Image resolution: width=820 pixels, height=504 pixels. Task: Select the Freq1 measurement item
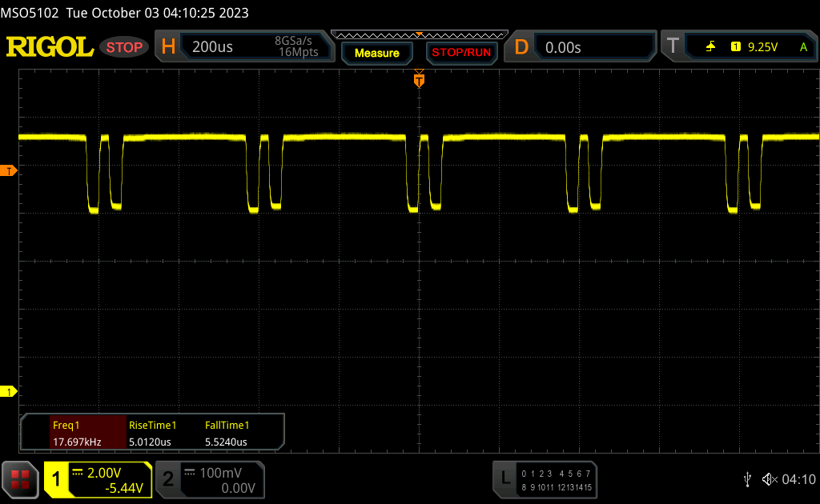tap(88, 433)
